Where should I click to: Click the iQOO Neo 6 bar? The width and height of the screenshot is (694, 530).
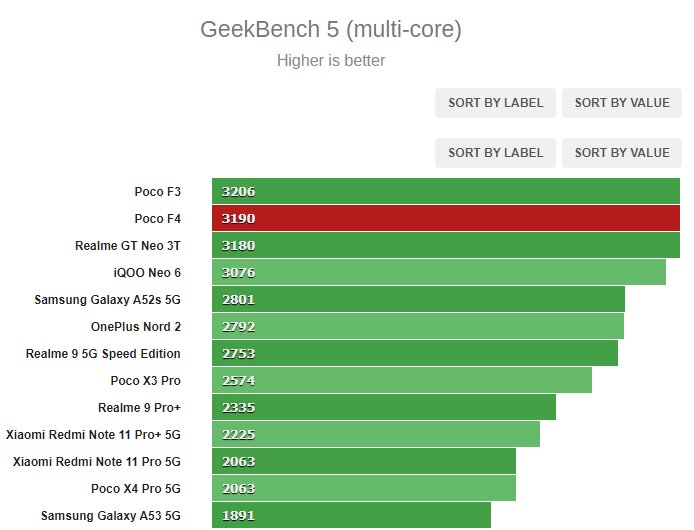click(x=439, y=272)
